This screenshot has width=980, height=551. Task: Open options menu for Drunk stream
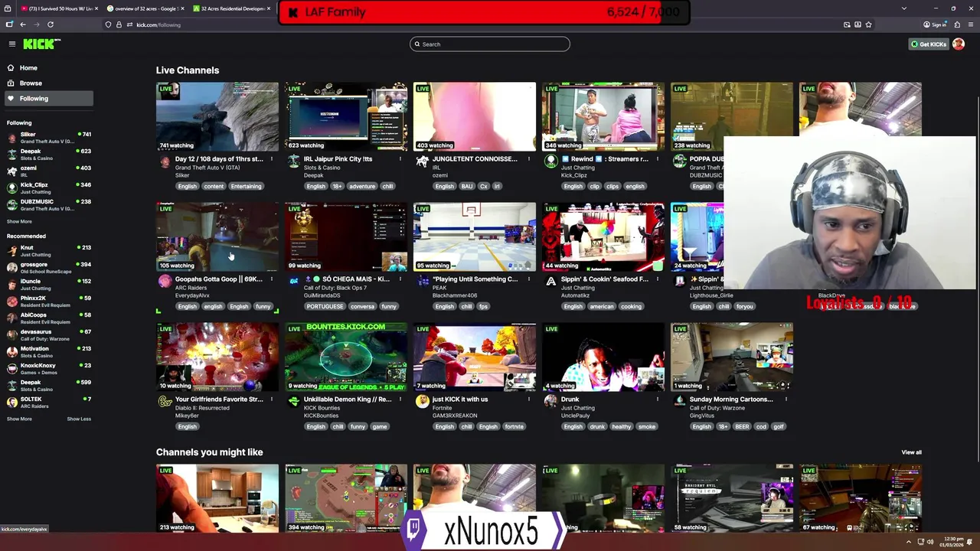pyautogui.click(x=657, y=399)
